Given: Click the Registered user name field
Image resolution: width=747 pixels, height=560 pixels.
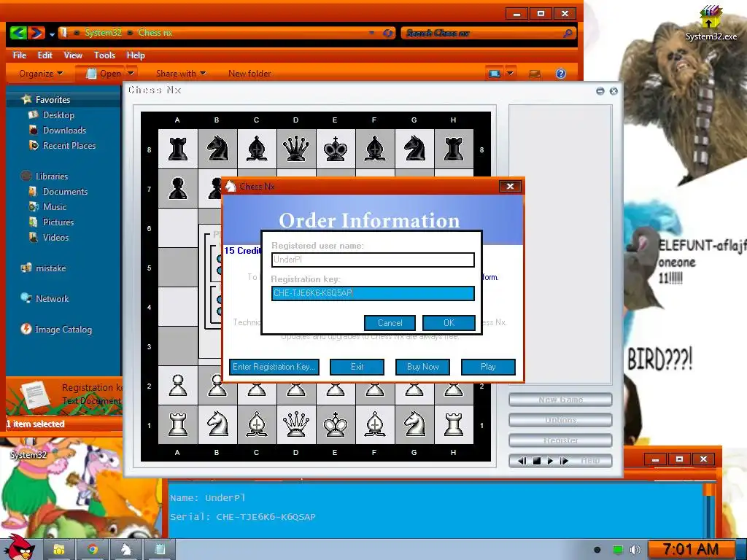Looking at the screenshot, I should 373,260.
